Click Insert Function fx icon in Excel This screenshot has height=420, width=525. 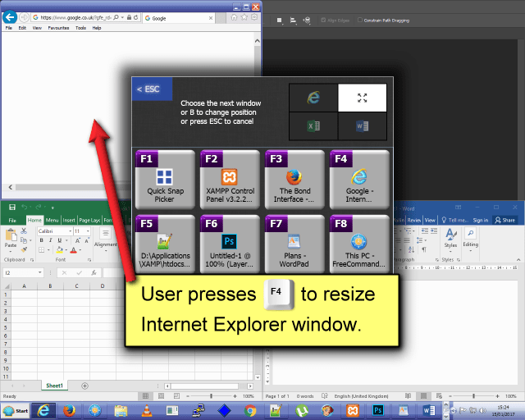94,272
